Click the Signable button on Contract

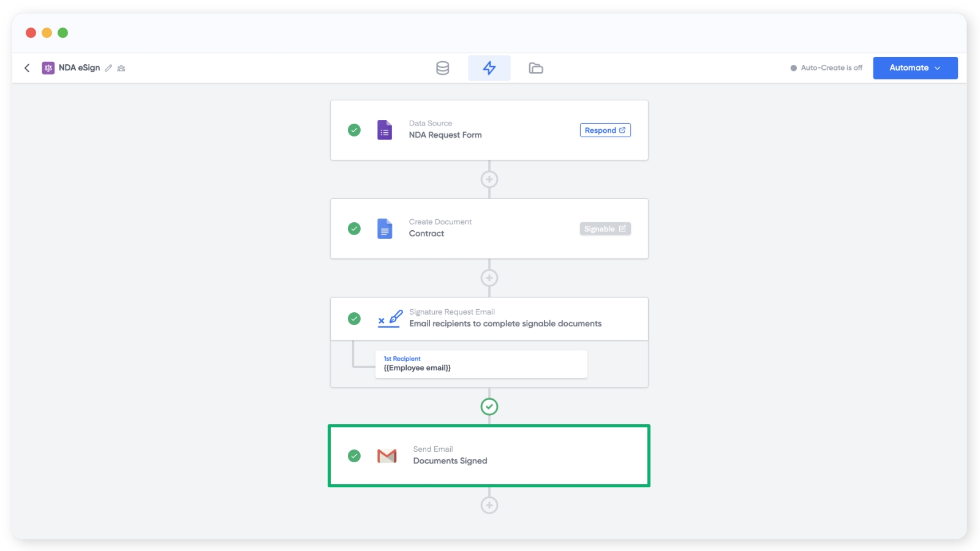605,229
